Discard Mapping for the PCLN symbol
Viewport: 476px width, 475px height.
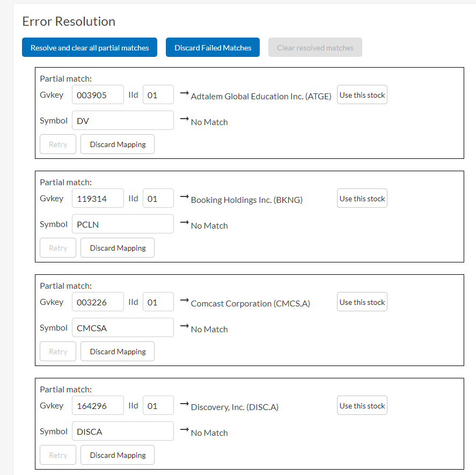tap(118, 248)
